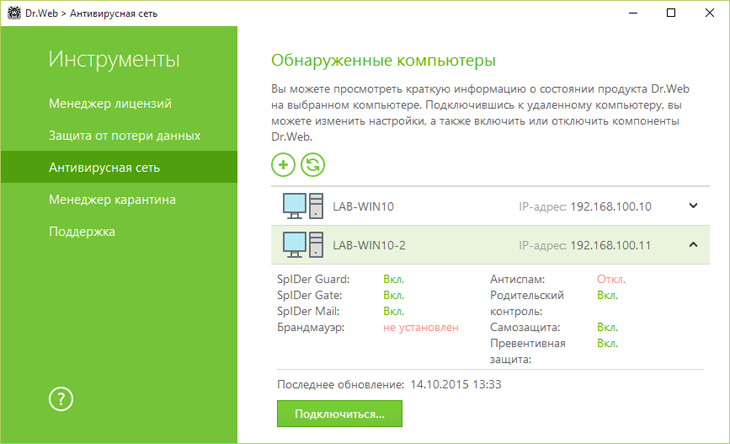Screen dimensions: 730x444
Task: Click the Обнаруженные компьютеры heading
Action: coord(383,61)
